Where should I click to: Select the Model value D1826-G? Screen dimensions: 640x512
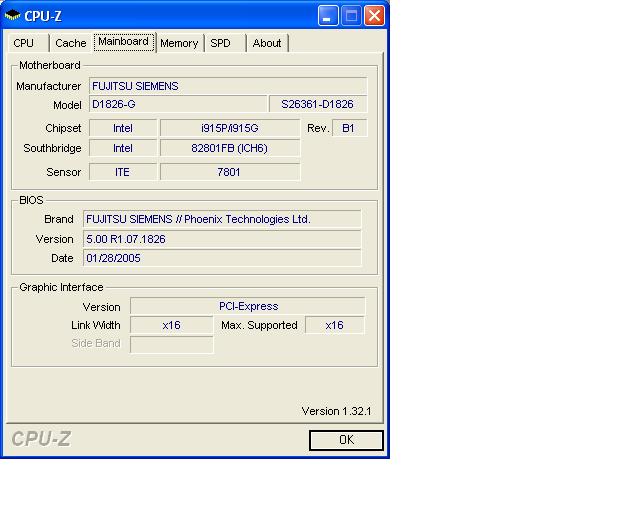click(x=178, y=105)
